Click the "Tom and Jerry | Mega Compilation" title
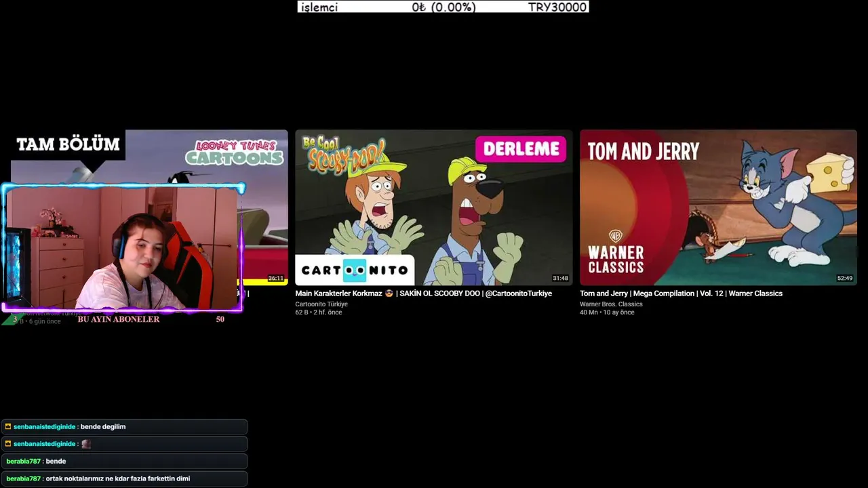 coord(681,293)
